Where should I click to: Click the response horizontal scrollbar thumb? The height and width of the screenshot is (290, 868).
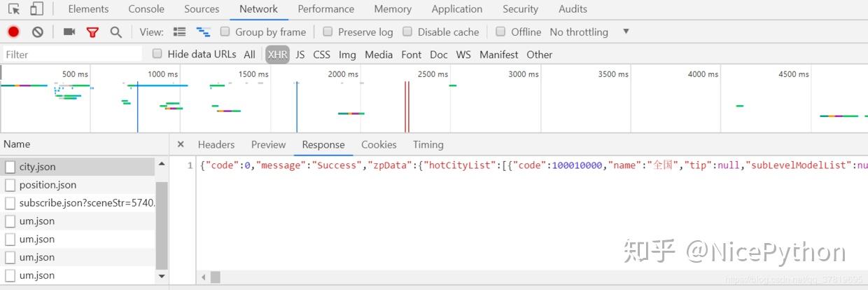click(216, 277)
